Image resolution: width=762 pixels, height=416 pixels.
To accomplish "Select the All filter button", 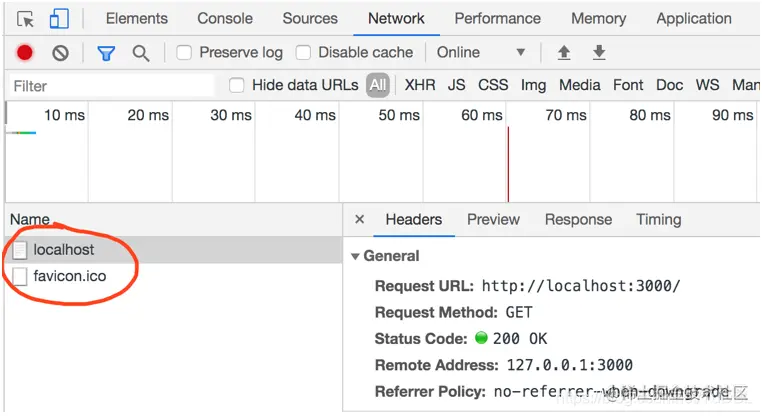I will click(378, 85).
